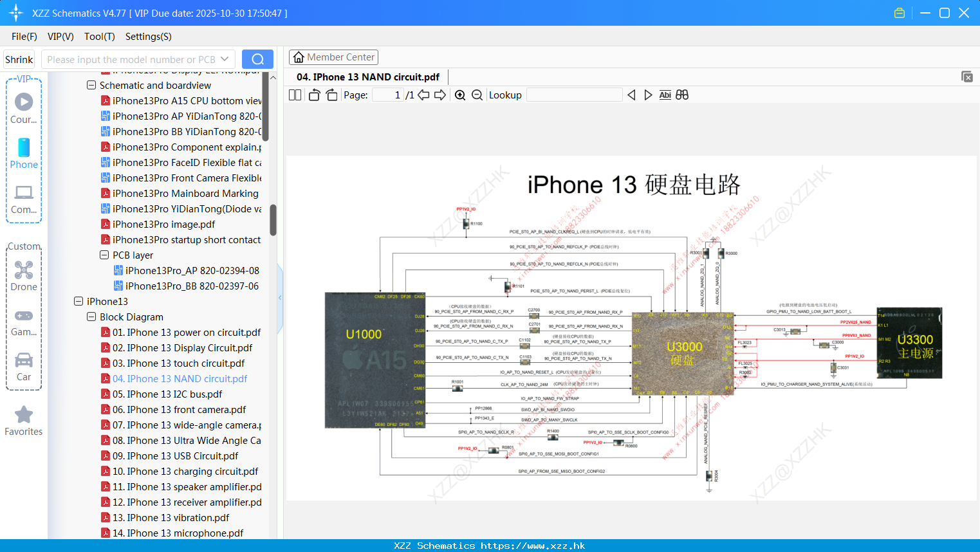This screenshot has height=552, width=980.
Task: Toggle the Abi whole-word match icon
Action: 665,95
